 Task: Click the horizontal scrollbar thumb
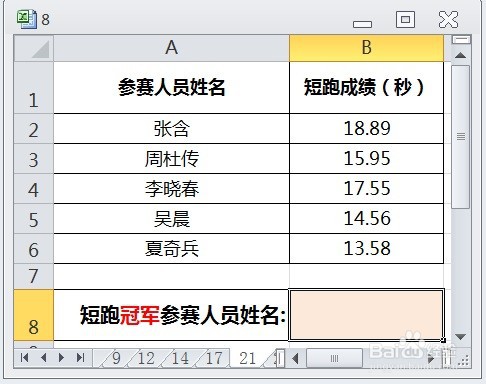pyautogui.click(x=334, y=359)
